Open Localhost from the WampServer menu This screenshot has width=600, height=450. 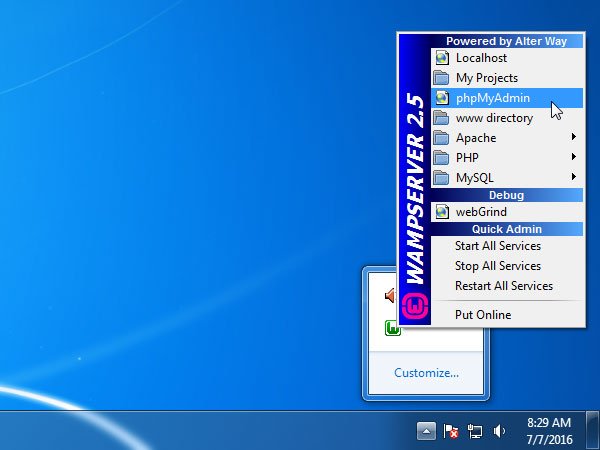click(507, 58)
